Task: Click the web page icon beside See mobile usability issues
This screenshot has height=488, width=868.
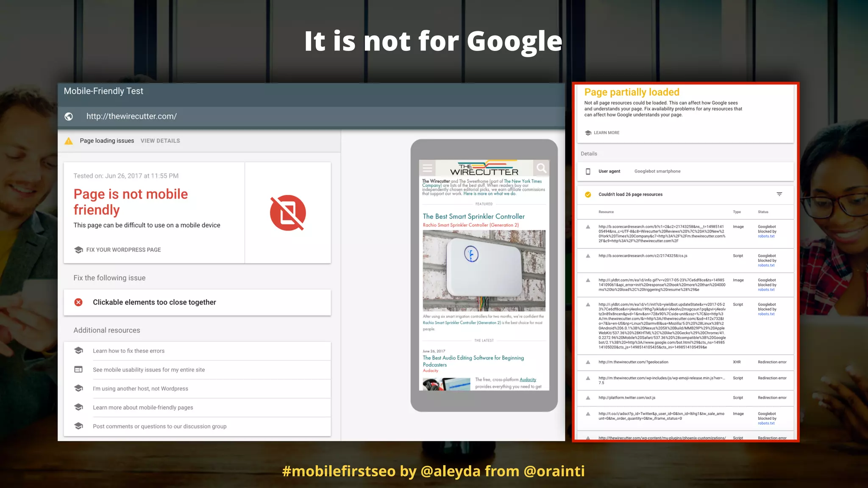Action: [78, 369]
